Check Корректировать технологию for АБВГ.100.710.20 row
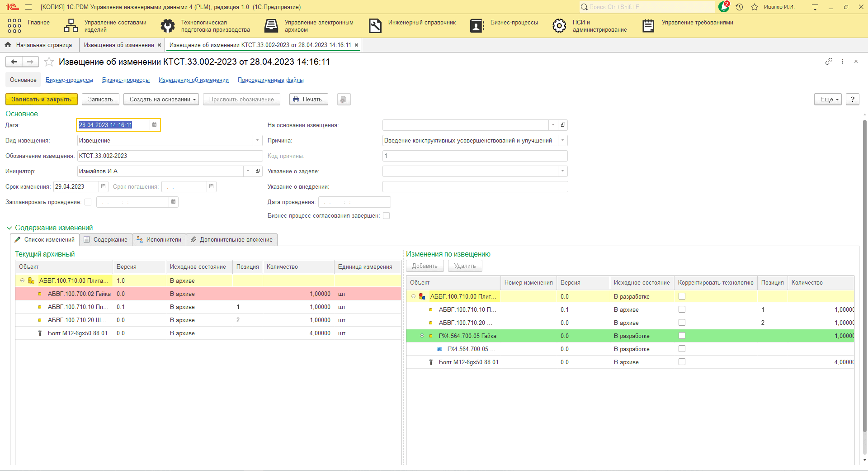This screenshot has height=471, width=868. pyautogui.click(x=682, y=323)
